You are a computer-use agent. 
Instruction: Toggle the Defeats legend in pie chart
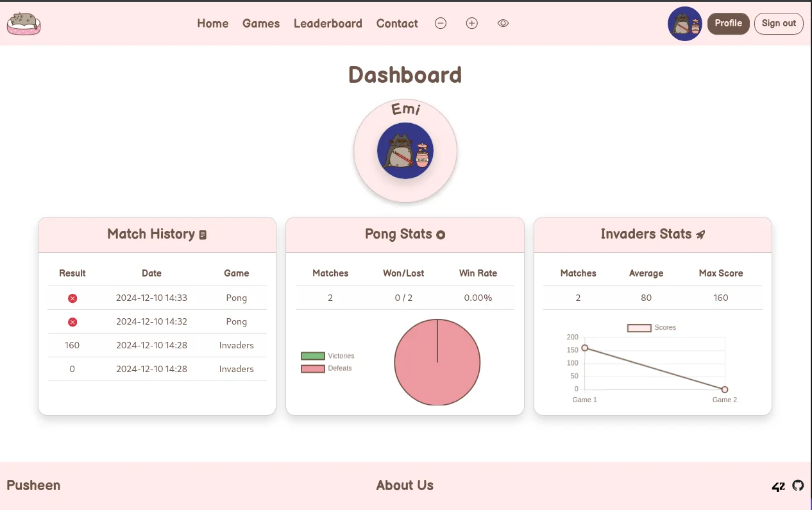pyautogui.click(x=326, y=368)
